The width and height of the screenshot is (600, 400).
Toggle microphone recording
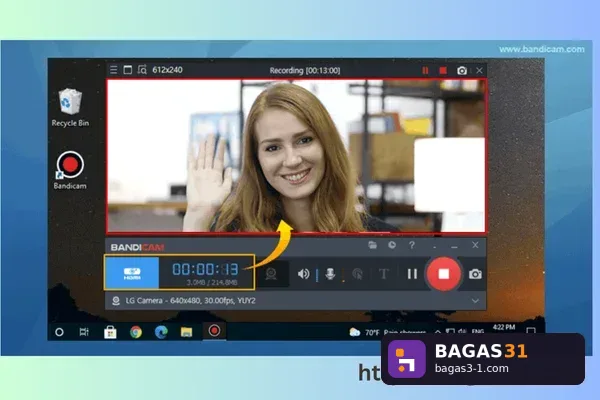coord(330,274)
